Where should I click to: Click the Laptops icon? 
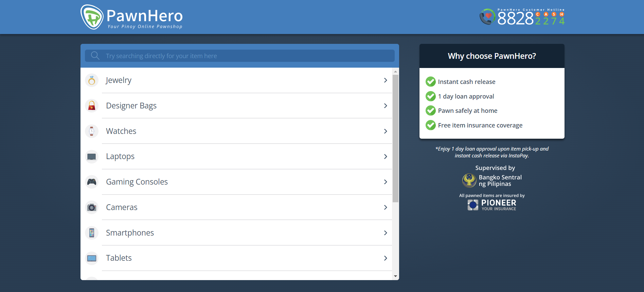click(92, 157)
